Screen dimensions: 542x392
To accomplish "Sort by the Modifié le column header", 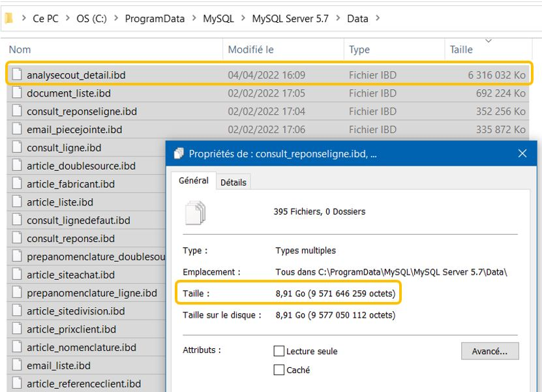I will tap(250, 50).
